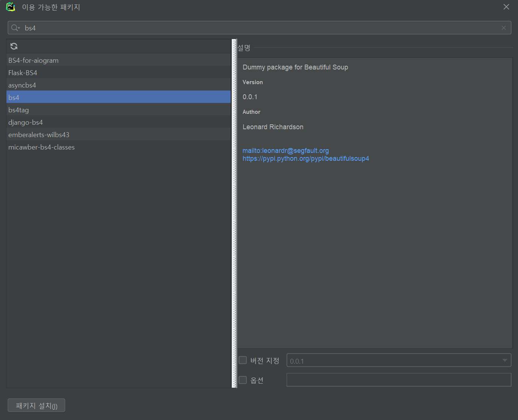Image resolution: width=518 pixels, height=420 pixels.
Task: Clear the bs4 search text
Action: coord(504,28)
